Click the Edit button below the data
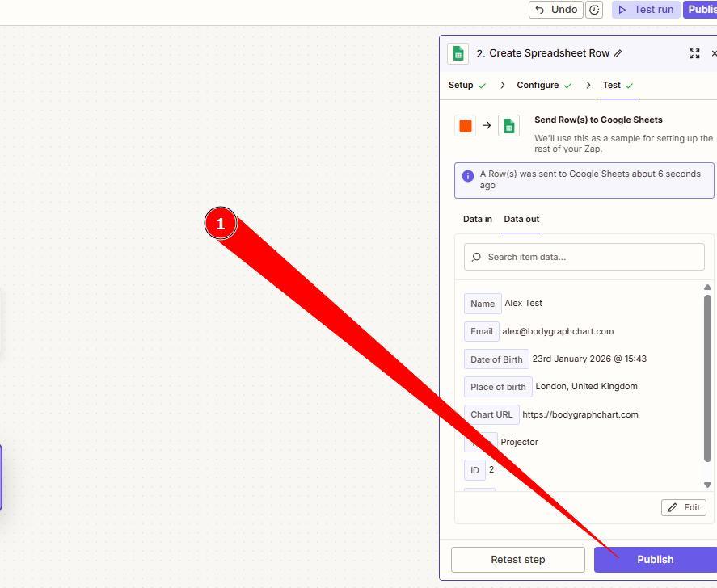Image resolution: width=717 pixels, height=588 pixels. tap(684, 507)
